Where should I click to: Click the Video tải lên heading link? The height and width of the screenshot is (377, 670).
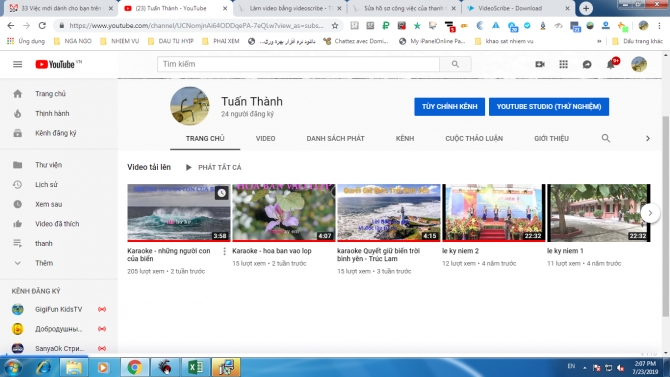click(149, 167)
